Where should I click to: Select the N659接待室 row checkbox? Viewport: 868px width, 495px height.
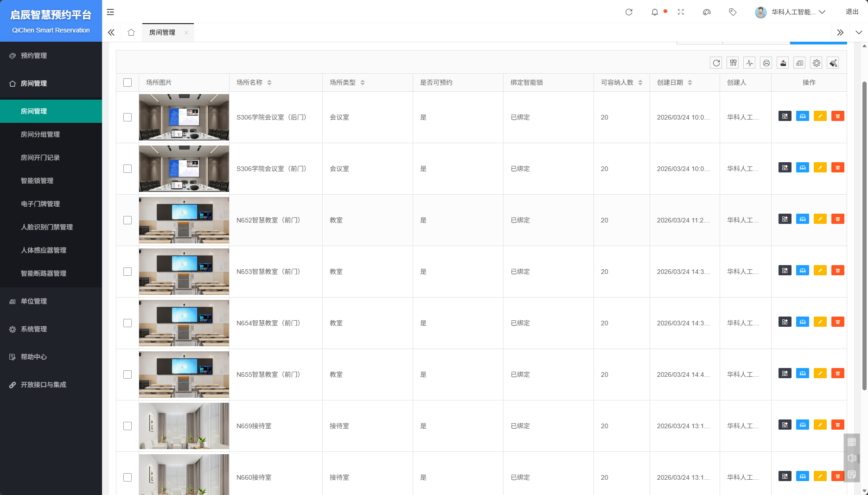(x=128, y=426)
